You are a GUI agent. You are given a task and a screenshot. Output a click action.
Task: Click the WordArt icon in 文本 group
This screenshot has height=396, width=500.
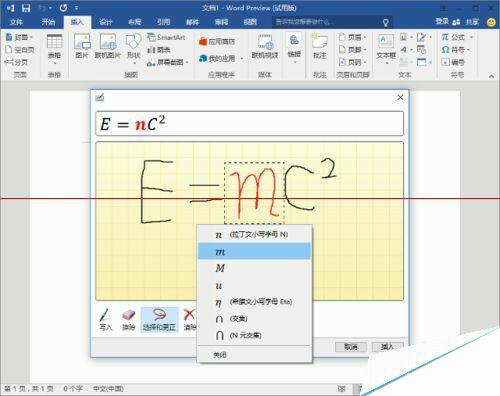pos(405,50)
